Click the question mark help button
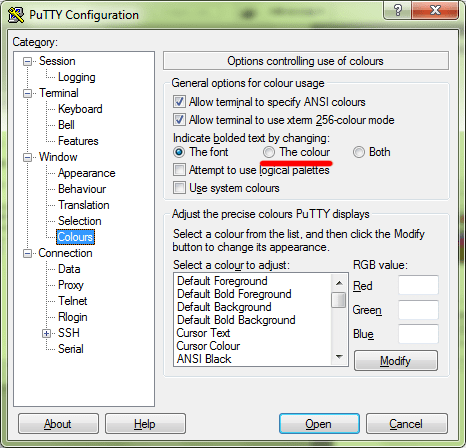Image resolution: width=466 pixels, height=448 pixels. 397,10
